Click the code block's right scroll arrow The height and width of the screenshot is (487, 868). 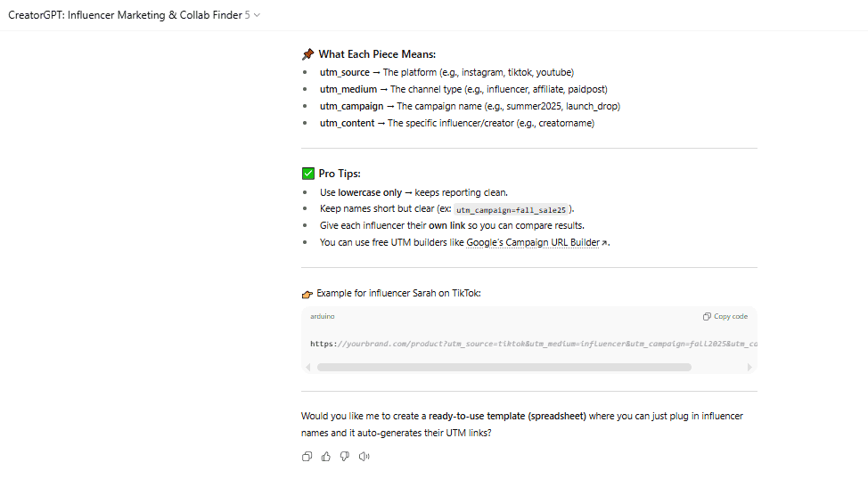click(749, 367)
